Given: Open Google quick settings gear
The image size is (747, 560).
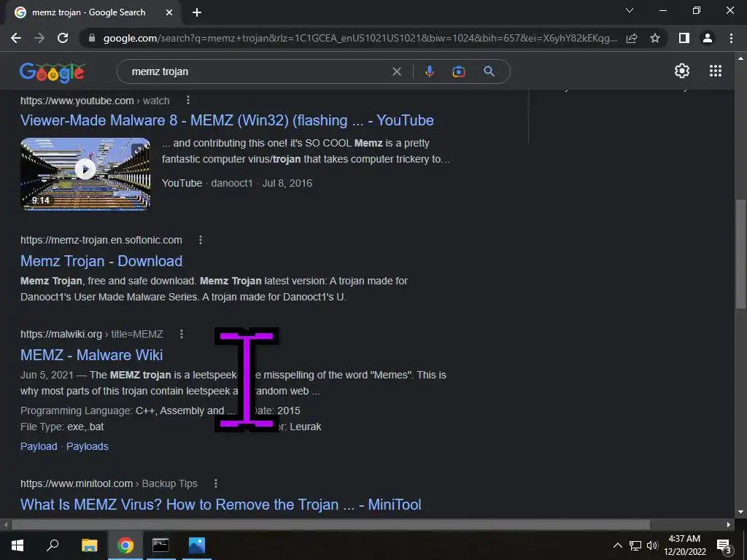Looking at the screenshot, I should [x=682, y=71].
